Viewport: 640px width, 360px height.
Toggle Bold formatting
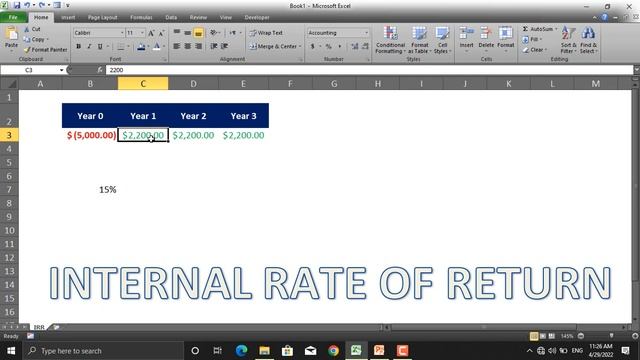[x=78, y=47]
